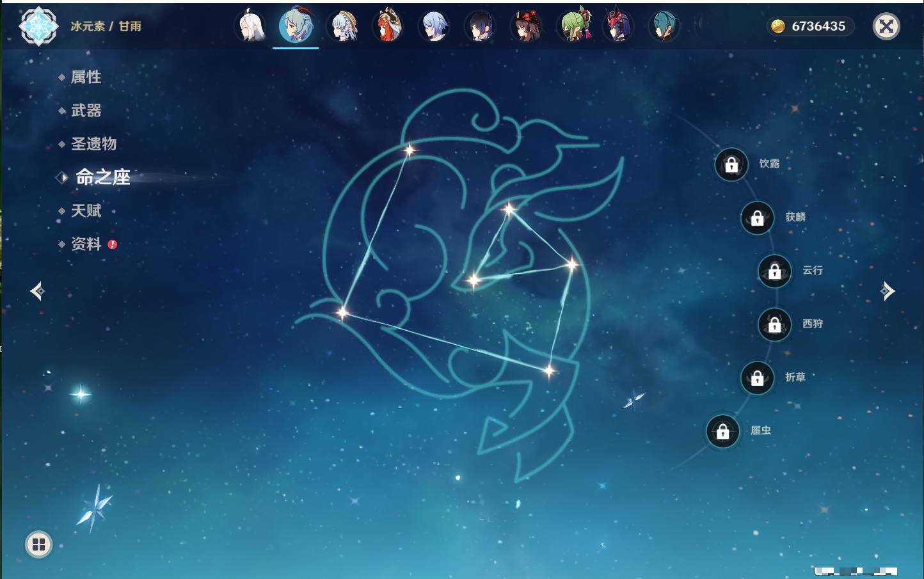Click the bottom-right constellation star node
Viewport: 924px width, 579px height.
tap(549, 370)
